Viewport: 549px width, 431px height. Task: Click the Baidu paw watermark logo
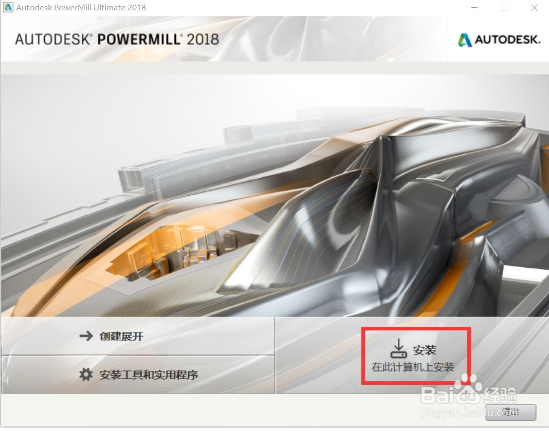click(470, 384)
